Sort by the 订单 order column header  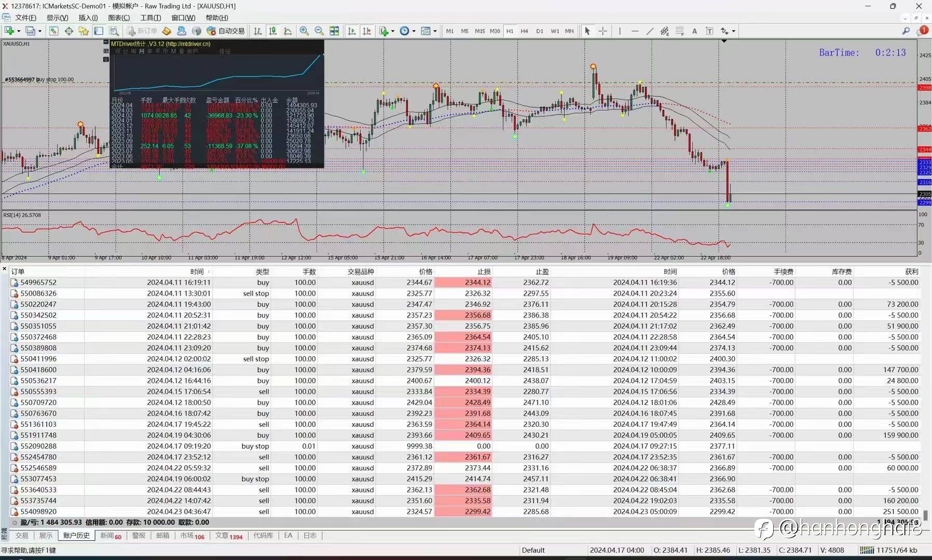tap(18, 272)
